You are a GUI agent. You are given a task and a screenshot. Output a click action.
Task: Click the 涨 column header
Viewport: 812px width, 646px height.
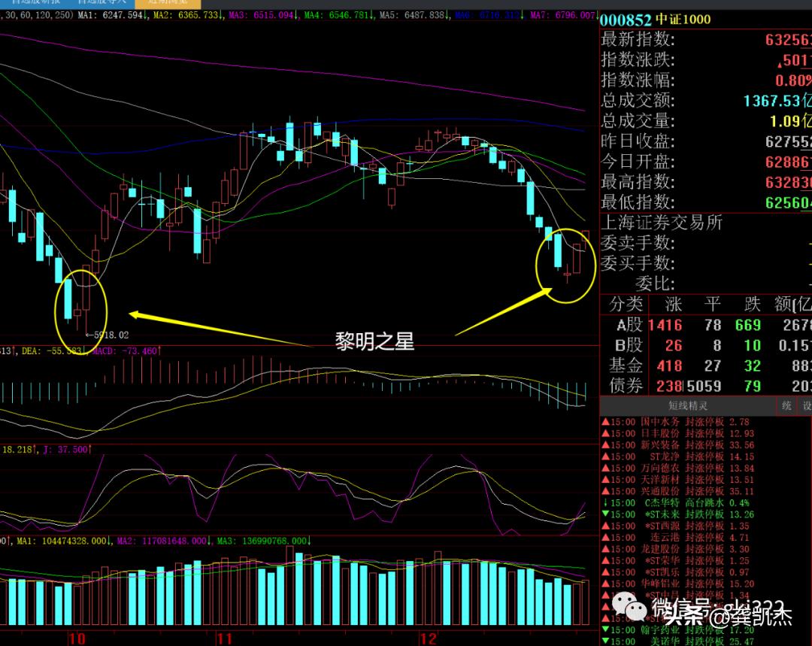(x=673, y=304)
